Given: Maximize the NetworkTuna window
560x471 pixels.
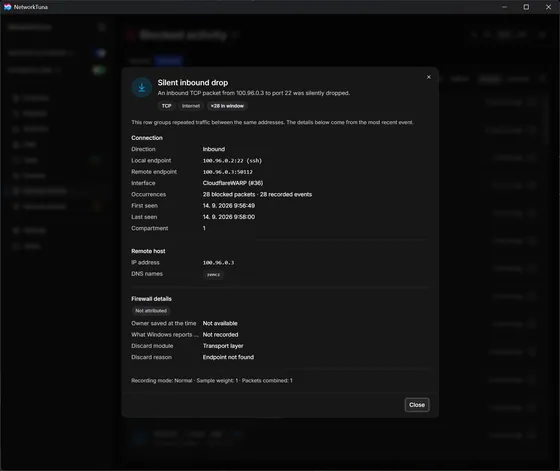Looking at the screenshot, I should pos(526,7).
